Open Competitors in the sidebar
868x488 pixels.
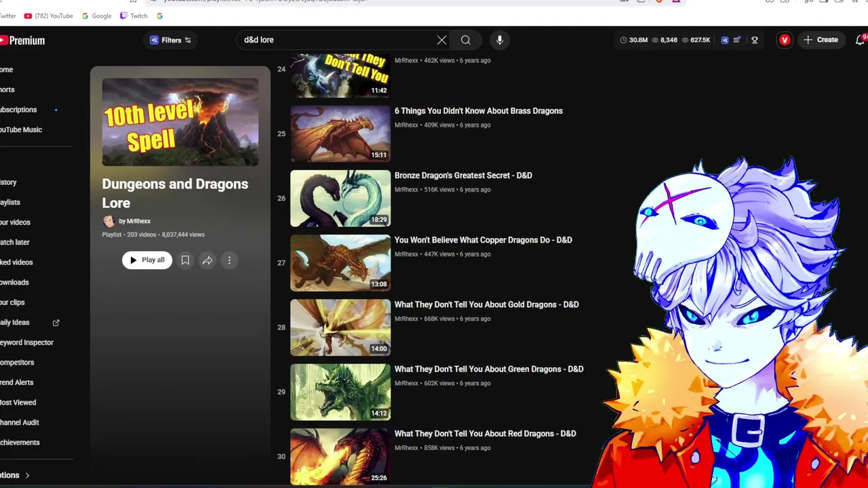click(17, 363)
